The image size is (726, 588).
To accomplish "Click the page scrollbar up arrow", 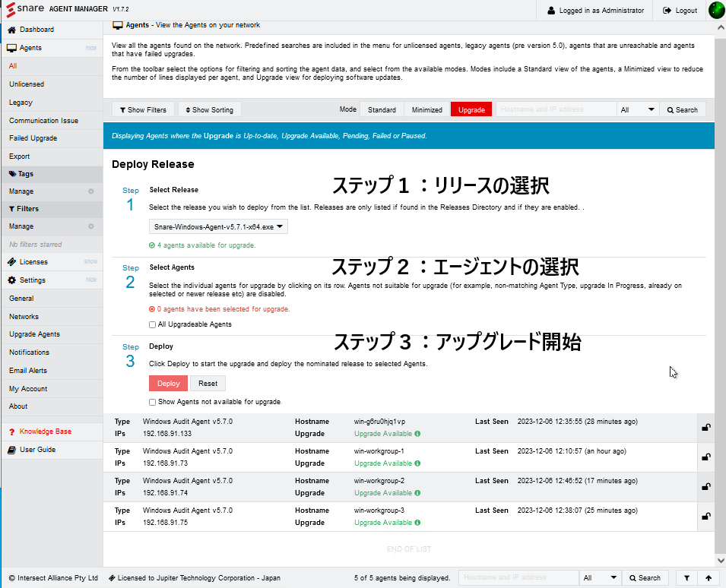I will pyautogui.click(x=721, y=28).
